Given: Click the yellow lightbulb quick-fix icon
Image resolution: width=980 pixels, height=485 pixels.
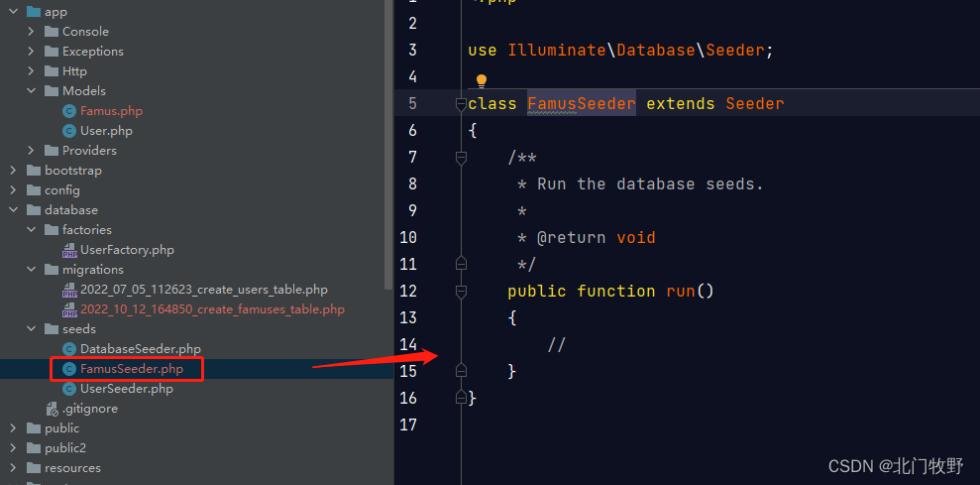Looking at the screenshot, I should coord(482,80).
